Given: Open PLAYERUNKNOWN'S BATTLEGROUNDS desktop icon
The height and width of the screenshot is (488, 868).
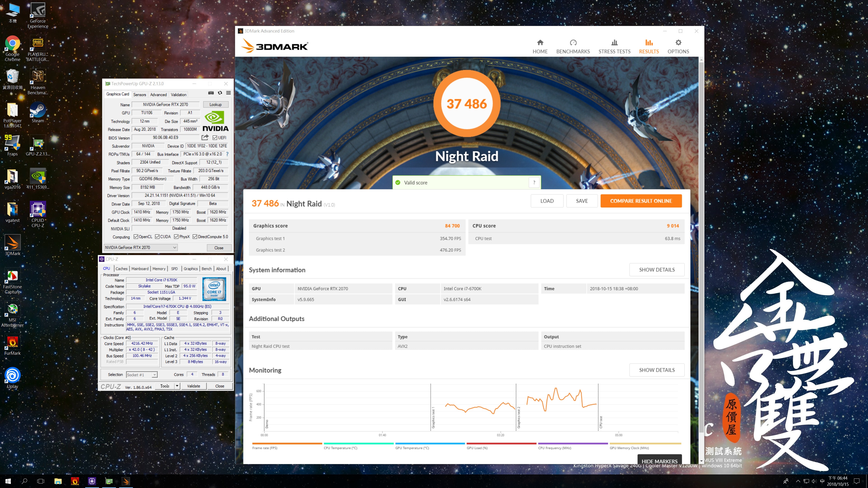Looking at the screenshot, I should 38,49.
